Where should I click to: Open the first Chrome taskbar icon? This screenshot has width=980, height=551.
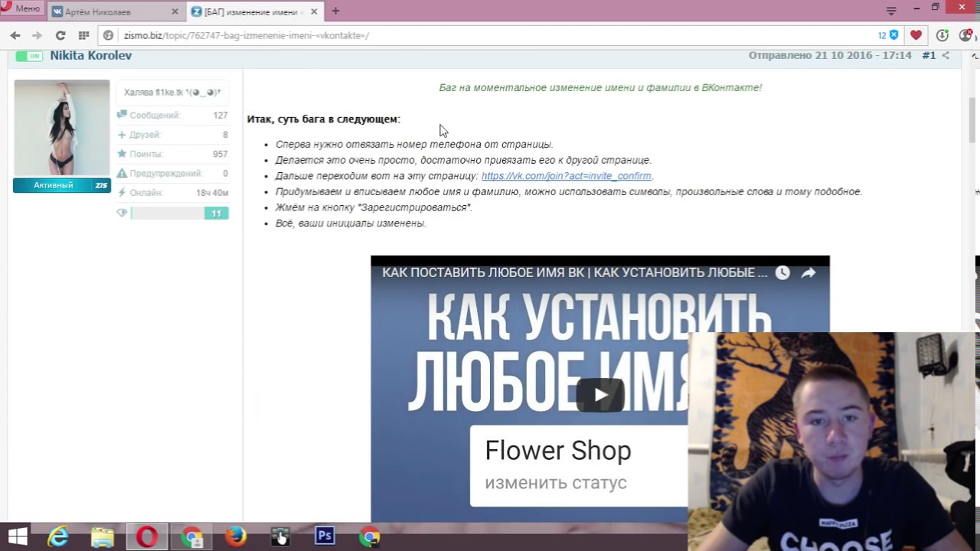coord(191,537)
